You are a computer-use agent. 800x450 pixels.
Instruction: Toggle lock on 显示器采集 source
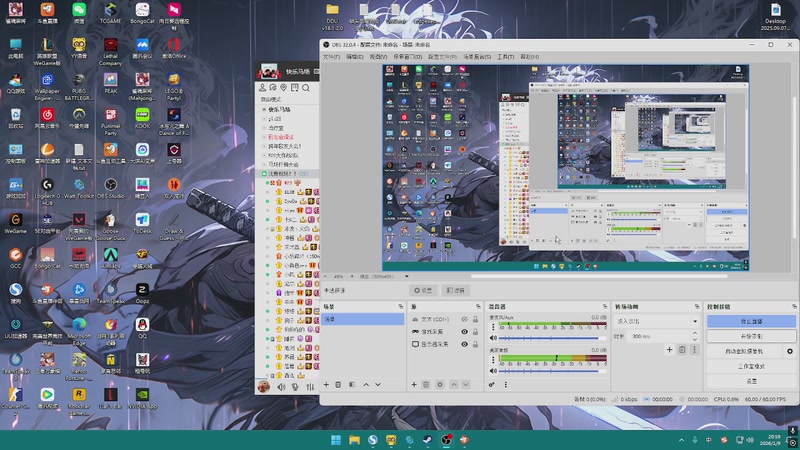[476, 344]
